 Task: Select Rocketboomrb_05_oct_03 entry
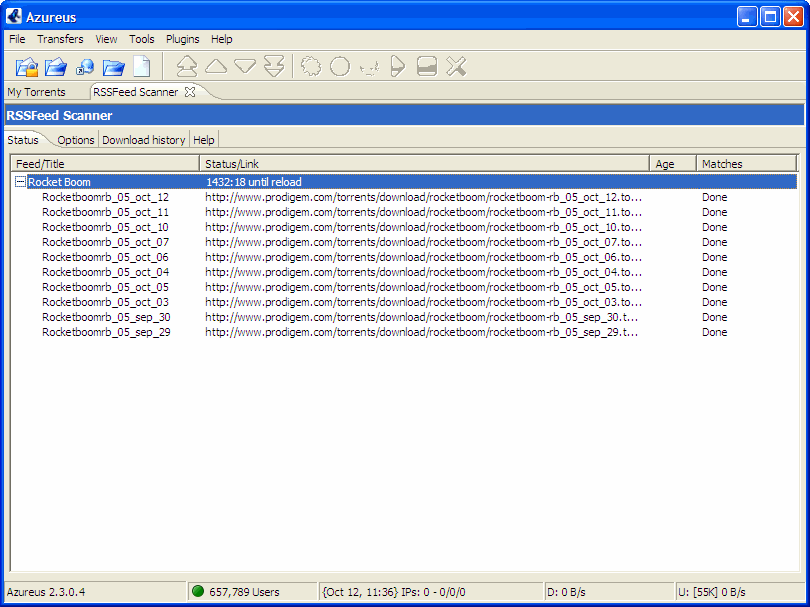[105, 302]
